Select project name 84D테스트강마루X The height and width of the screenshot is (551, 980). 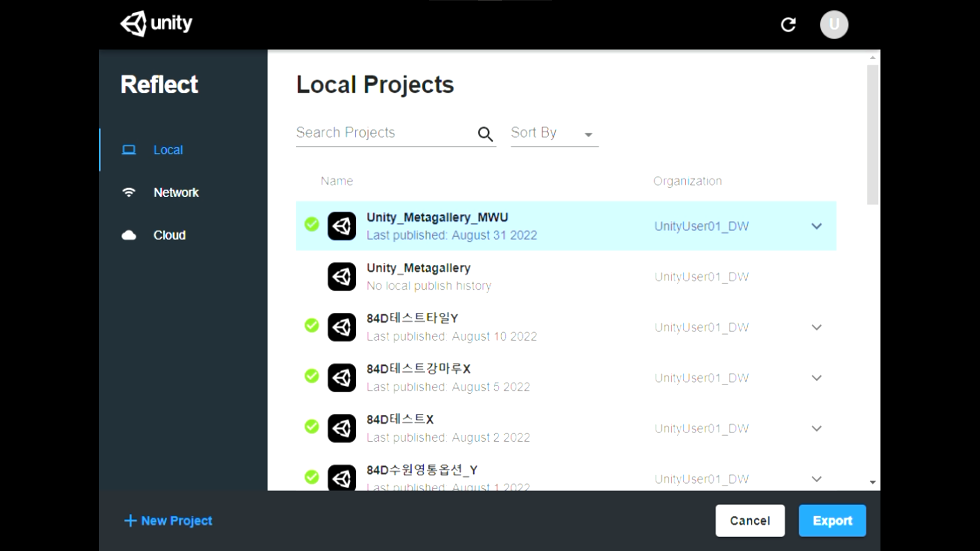pyautogui.click(x=419, y=369)
